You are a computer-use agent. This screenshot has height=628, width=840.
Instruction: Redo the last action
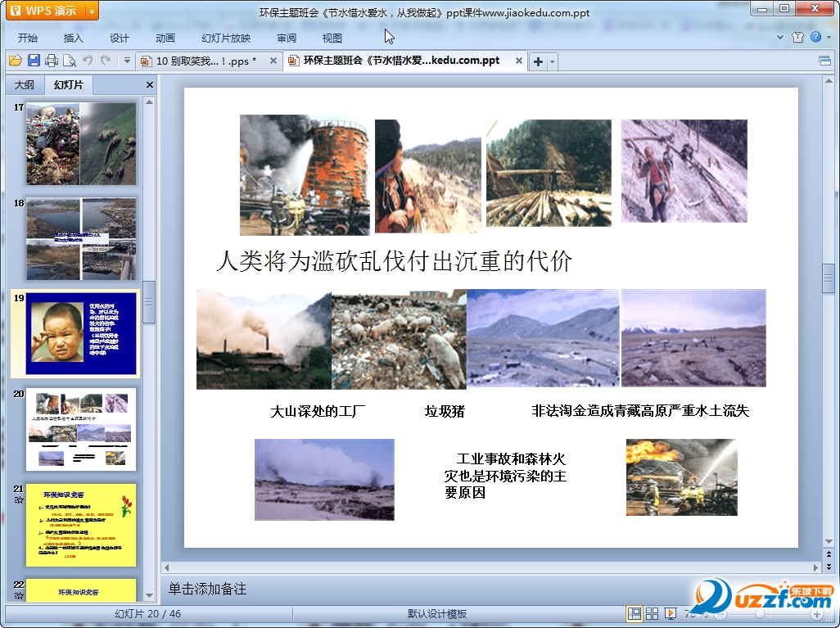(x=106, y=61)
